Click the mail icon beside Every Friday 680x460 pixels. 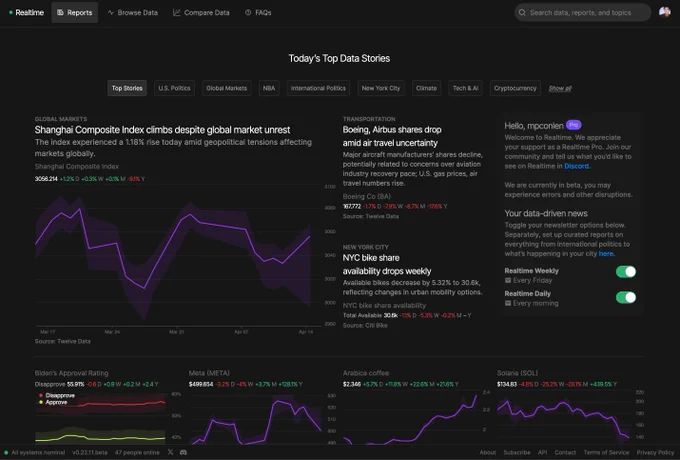[508, 281]
